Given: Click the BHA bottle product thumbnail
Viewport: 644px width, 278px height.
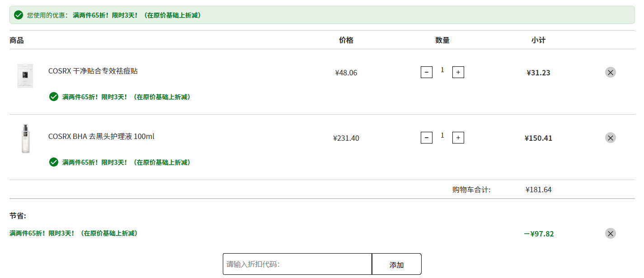Looking at the screenshot, I should click(25, 139).
